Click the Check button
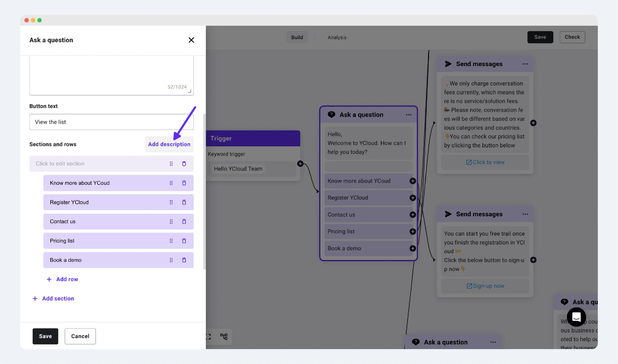This screenshot has height=364, width=618. coord(572,37)
